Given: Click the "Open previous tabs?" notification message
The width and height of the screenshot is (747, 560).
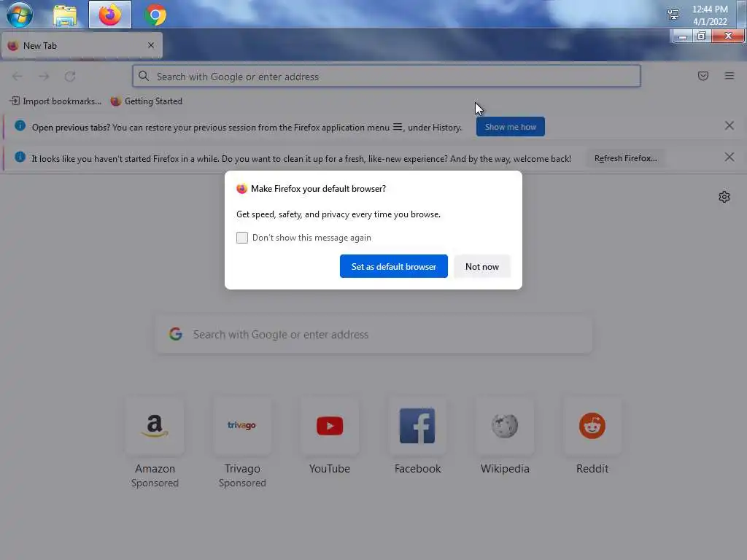Looking at the screenshot, I should pyautogui.click(x=247, y=128).
